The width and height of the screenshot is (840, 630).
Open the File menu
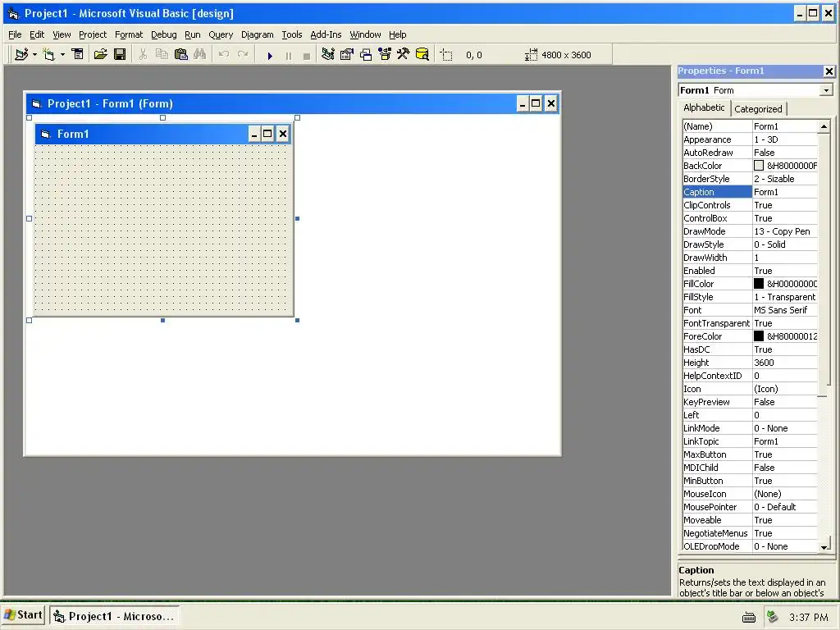[15, 34]
